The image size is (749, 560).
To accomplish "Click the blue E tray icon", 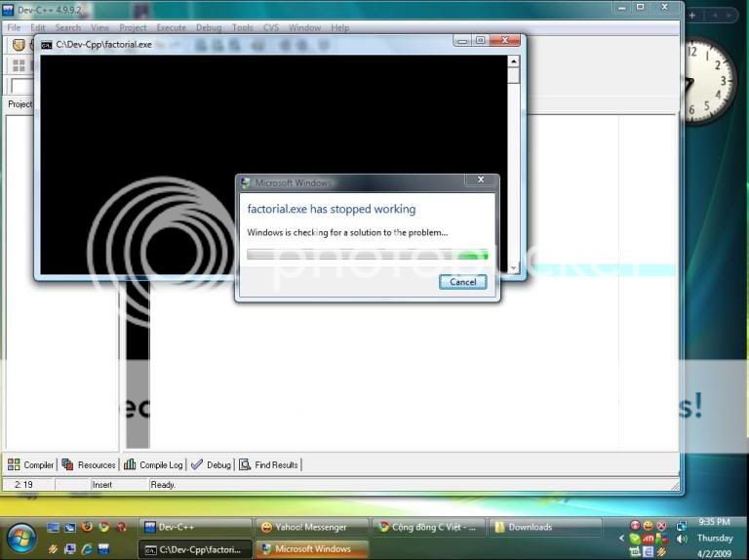I will (x=649, y=551).
